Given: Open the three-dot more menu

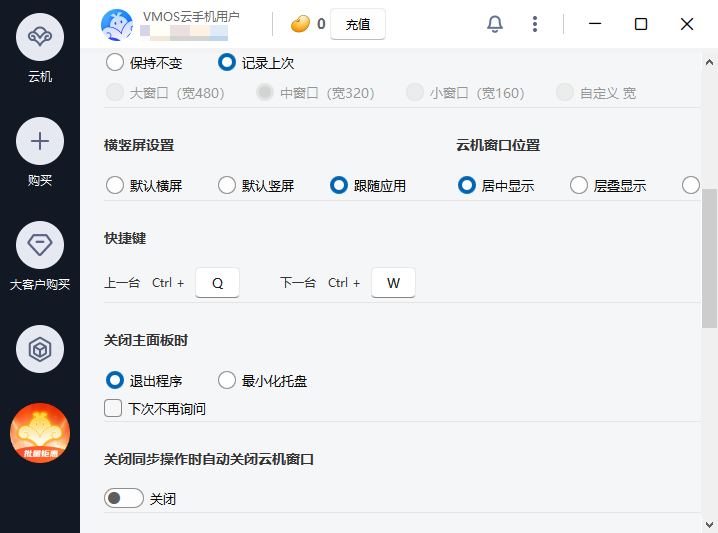Looking at the screenshot, I should coord(534,24).
